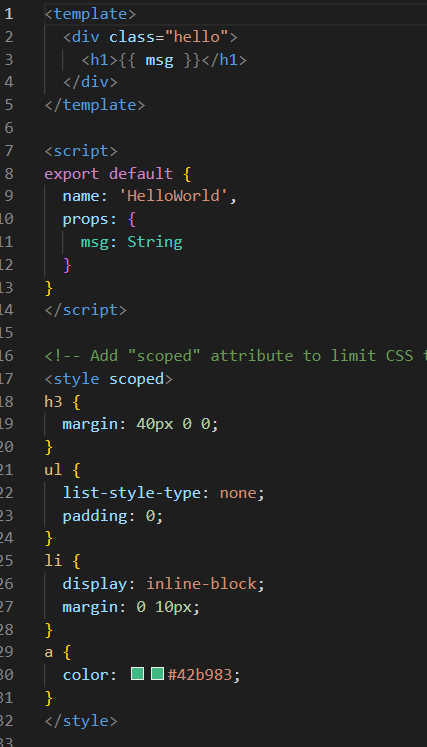This screenshot has width=427, height=747.
Task: Click the opening <script> tag
Action: (x=81, y=151)
